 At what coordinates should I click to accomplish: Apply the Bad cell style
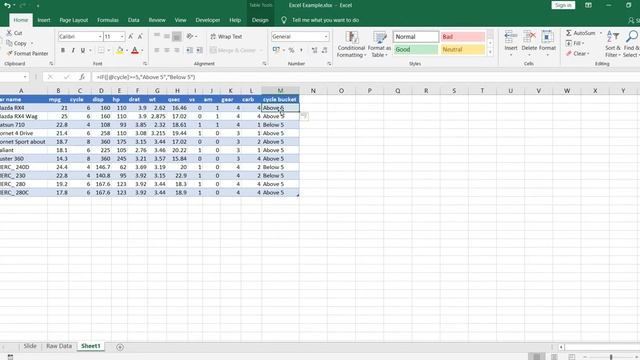(x=463, y=37)
